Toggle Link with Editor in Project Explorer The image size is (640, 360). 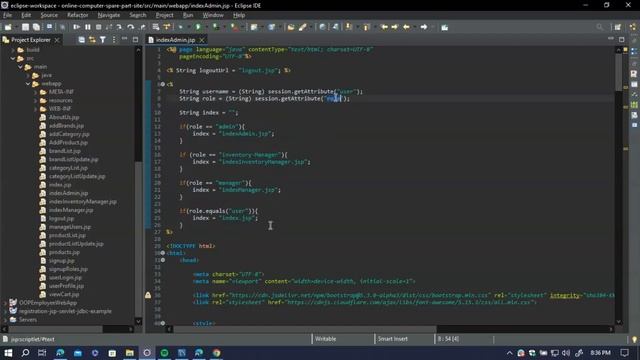92,40
